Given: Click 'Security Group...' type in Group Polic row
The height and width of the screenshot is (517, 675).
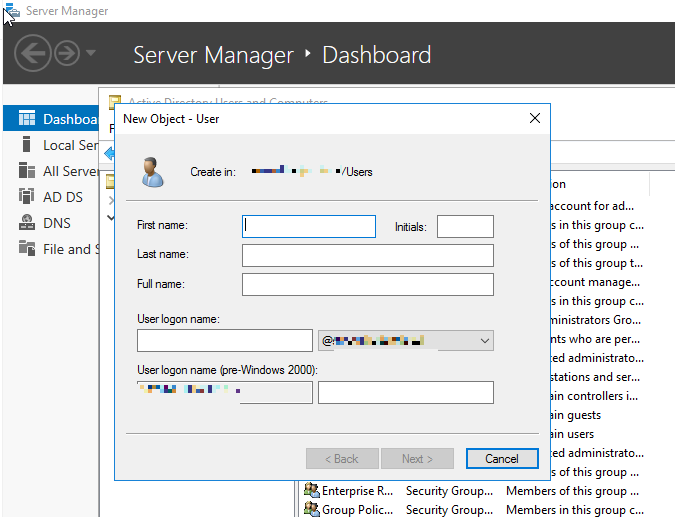Looking at the screenshot, I should [x=449, y=510].
